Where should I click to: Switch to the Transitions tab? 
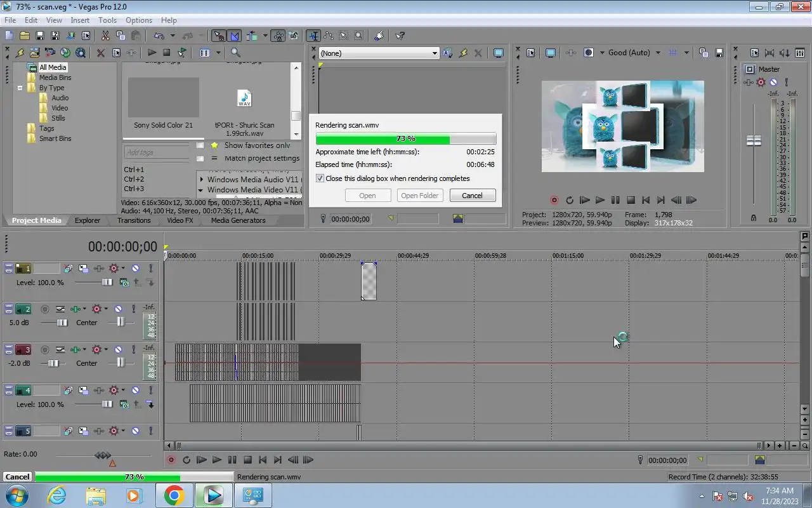(134, 220)
